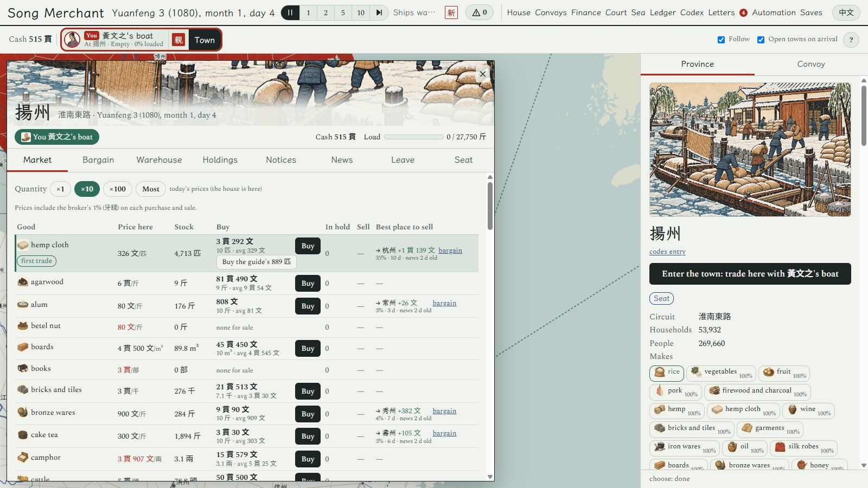Toggle Open towns on arrival checkbox

click(x=761, y=40)
